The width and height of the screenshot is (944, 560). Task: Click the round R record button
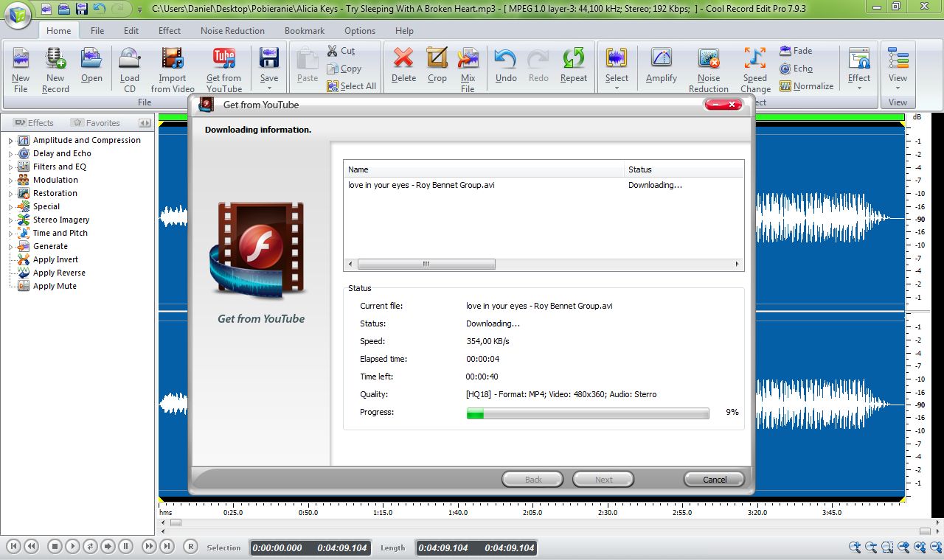190,547
